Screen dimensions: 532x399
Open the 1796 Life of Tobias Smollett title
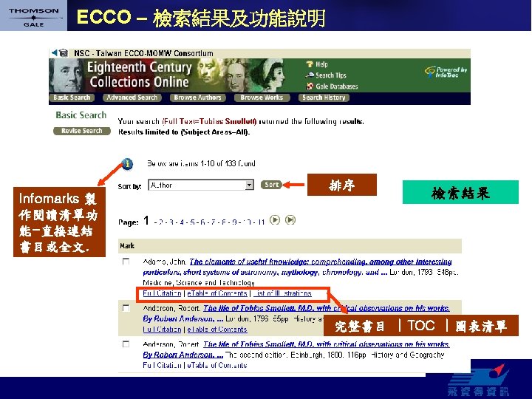point(296,313)
